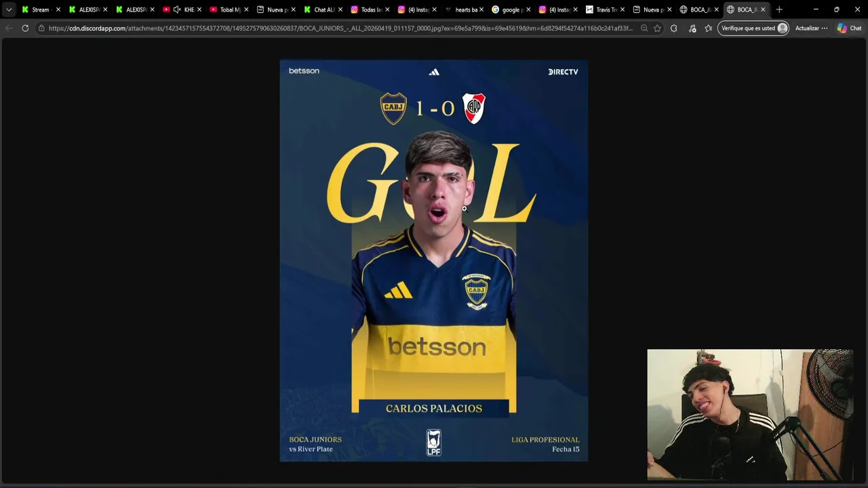Close the Chat AL tab
The height and width of the screenshot is (488, 868).
(x=340, y=9)
